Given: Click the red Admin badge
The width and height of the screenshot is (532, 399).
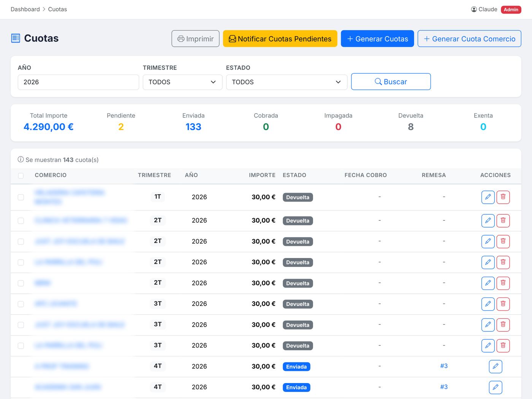Looking at the screenshot, I should pyautogui.click(x=511, y=9).
